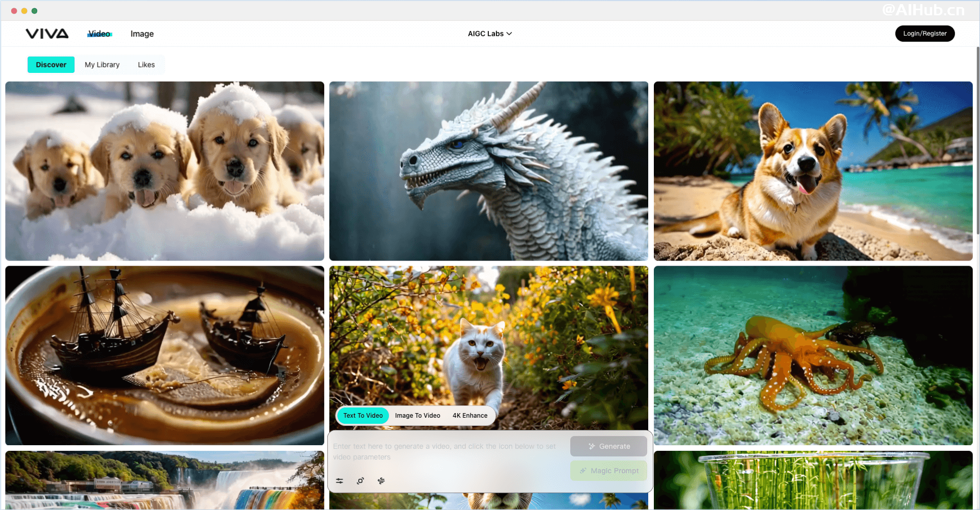Switch to 4K Enhance mode
Screen dimensions: 980x510
point(470,416)
